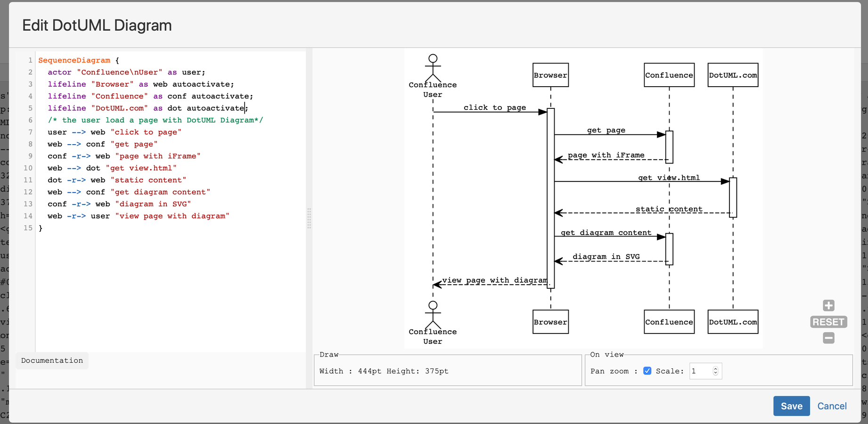Click code line dot -r-> web "static content"
The image size is (868, 424).
117,180
